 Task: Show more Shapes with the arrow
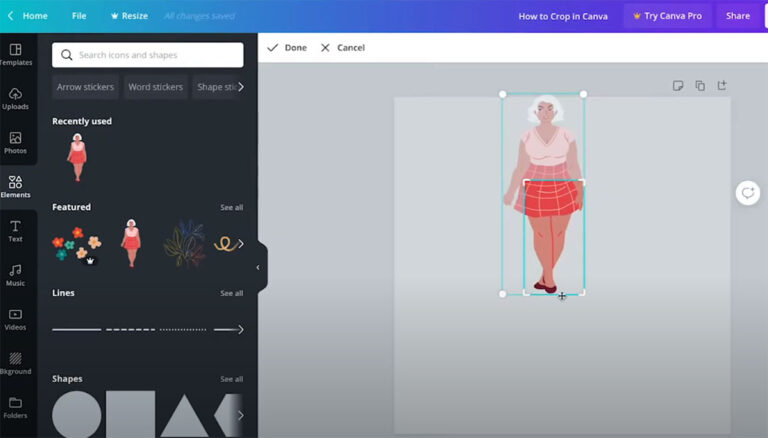(x=240, y=415)
